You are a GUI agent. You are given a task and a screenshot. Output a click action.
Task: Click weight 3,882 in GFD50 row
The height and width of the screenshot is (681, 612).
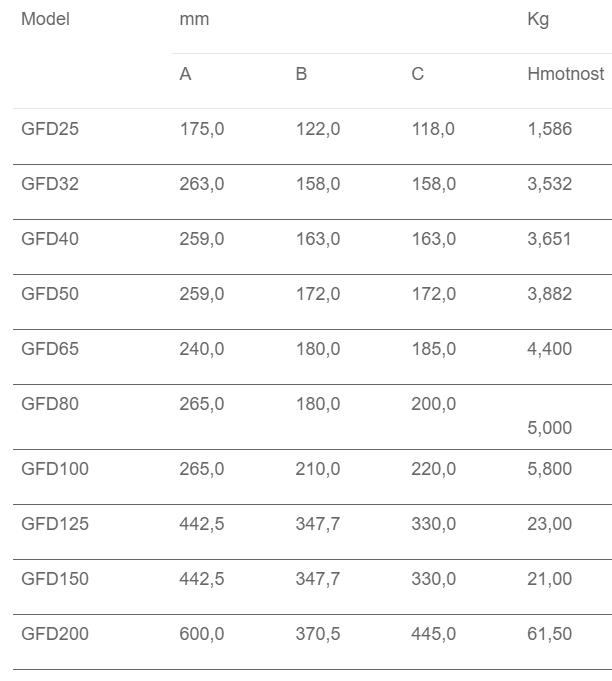click(x=550, y=294)
